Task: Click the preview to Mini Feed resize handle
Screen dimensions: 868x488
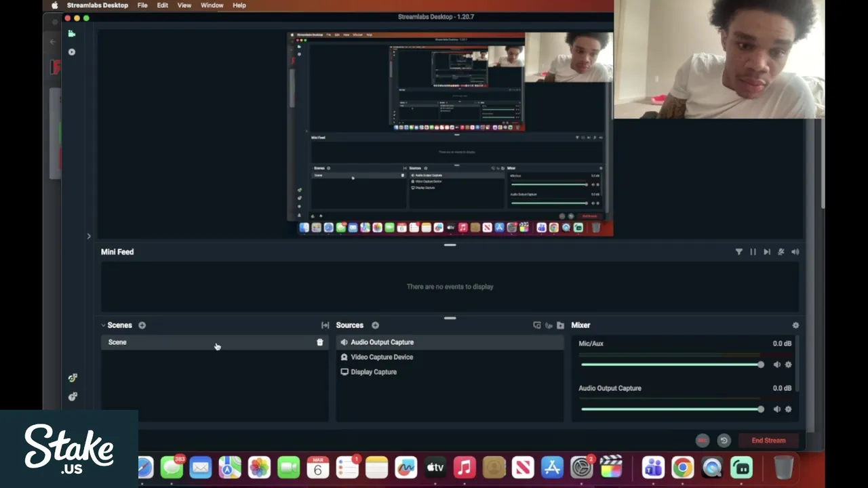Action: [x=450, y=245]
